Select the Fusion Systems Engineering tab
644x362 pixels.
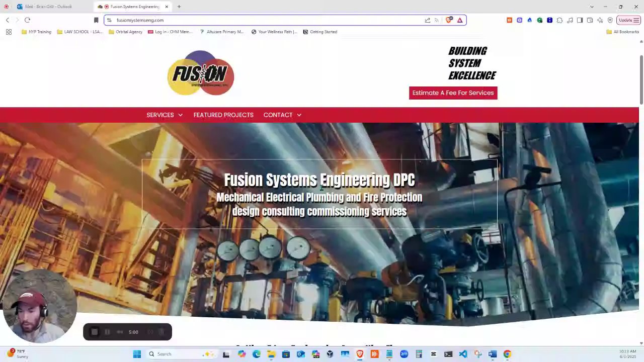point(133,7)
